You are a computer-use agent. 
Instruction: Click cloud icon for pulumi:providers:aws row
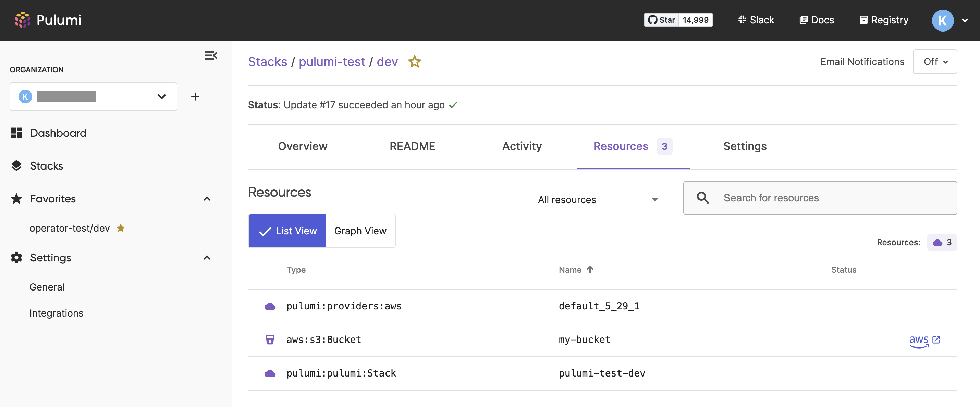point(270,306)
